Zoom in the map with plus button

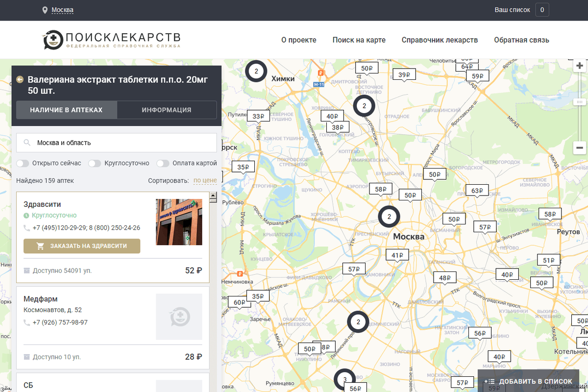(x=580, y=66)
